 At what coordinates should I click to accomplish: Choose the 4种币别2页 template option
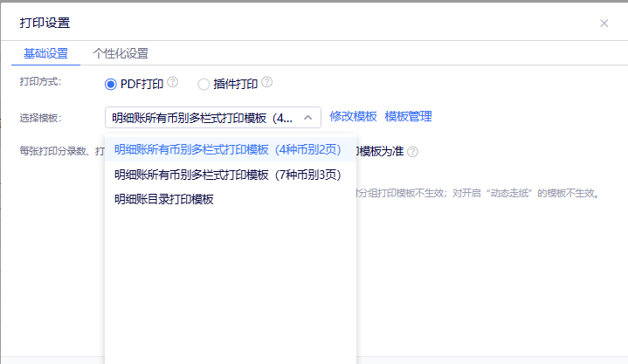231,149
